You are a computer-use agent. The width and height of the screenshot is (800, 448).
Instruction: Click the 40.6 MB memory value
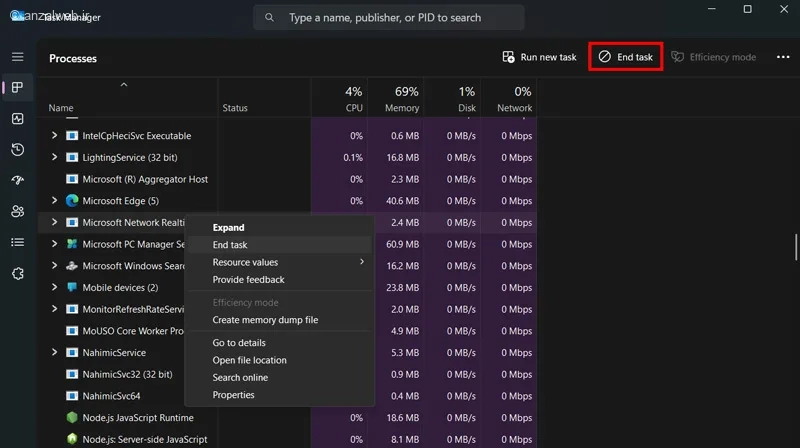point(403,201)
